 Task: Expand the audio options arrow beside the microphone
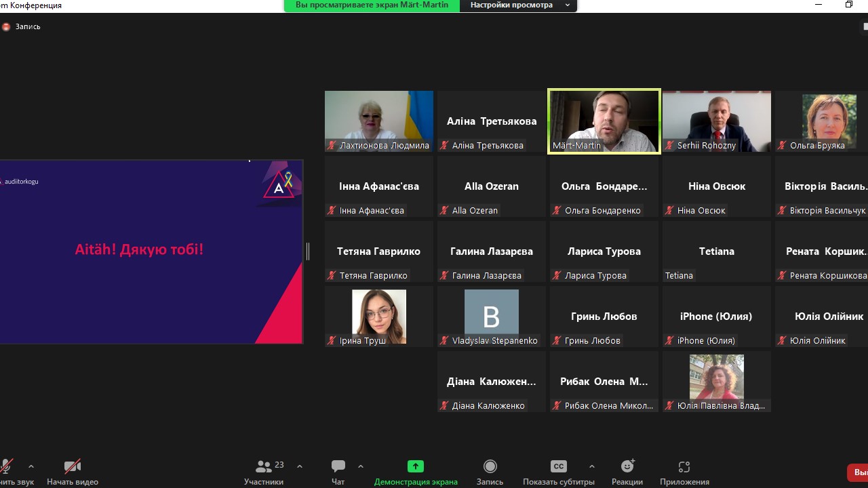click(31, 466)
